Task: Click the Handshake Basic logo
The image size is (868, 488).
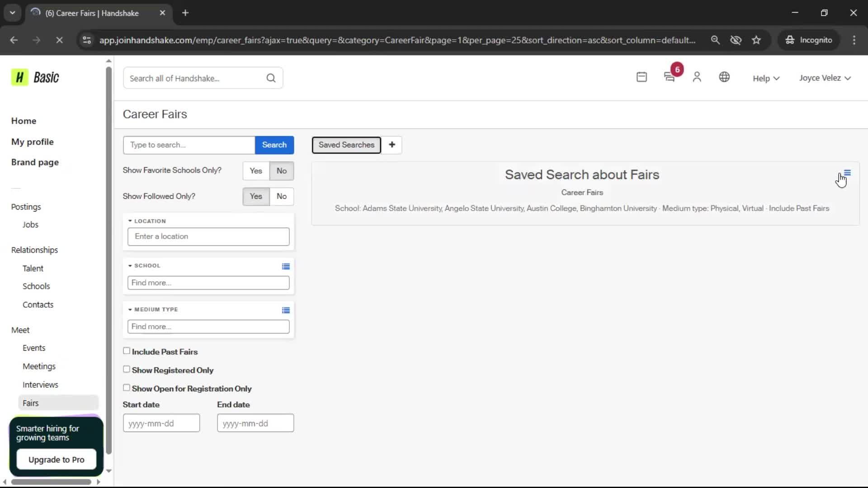Action: pos(35,78)
